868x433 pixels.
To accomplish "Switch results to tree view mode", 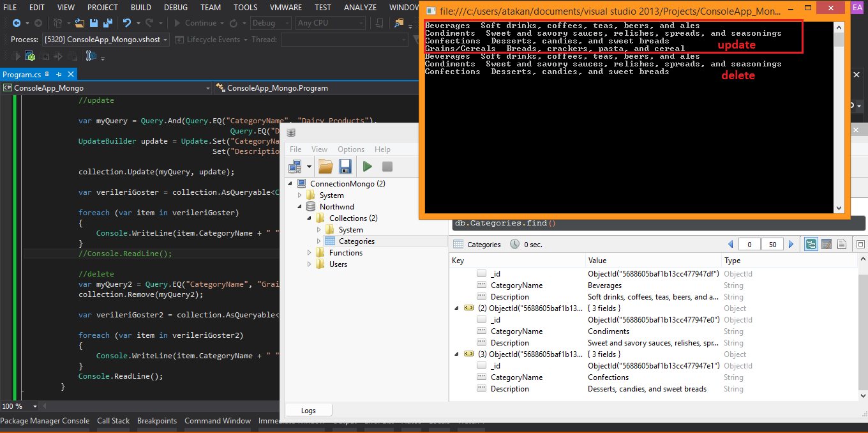I will pyautogui.click(x=811, y=245).
